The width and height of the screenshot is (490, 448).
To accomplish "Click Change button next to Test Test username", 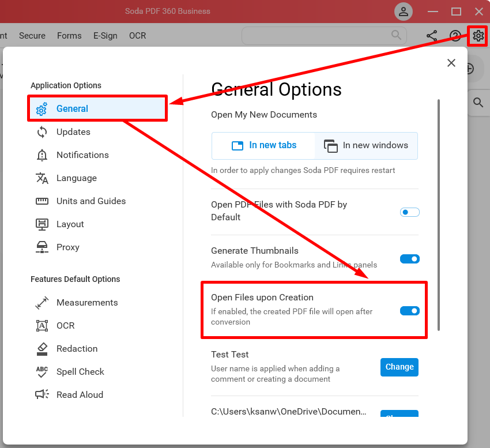I will coord(399,367).
